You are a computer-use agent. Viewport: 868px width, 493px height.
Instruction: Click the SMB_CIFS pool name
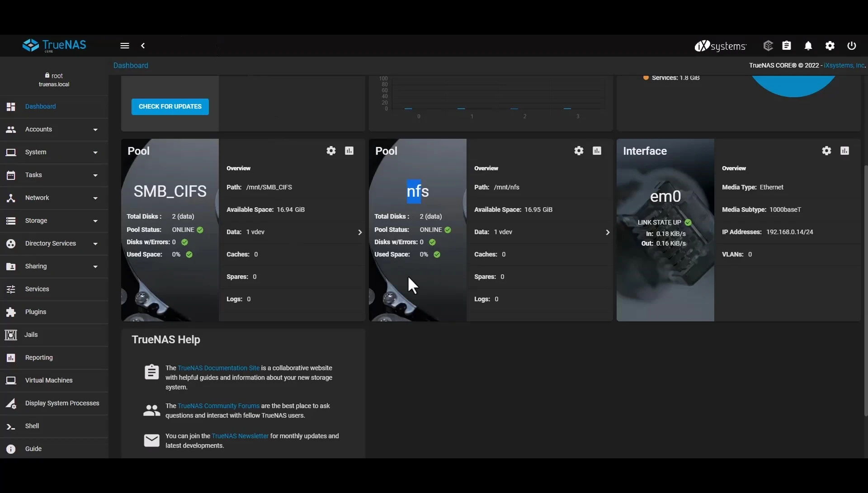170,191
